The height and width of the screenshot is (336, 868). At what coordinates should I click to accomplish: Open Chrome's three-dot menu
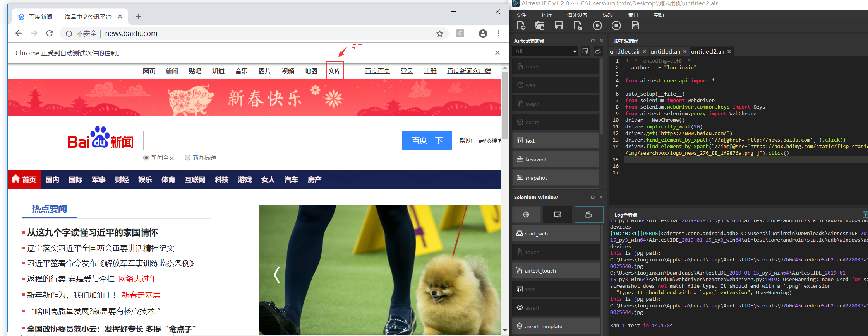pos(499,33)
